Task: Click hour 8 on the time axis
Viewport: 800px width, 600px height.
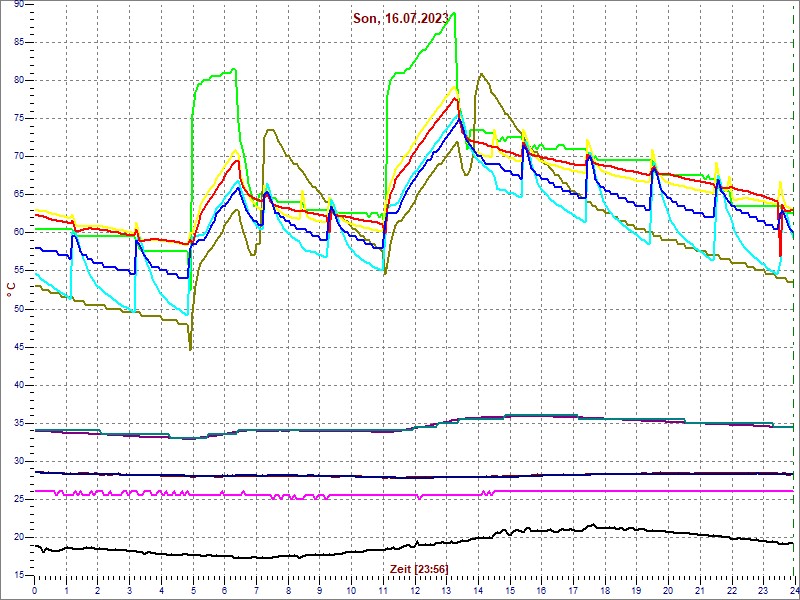Action: (288, 589)
